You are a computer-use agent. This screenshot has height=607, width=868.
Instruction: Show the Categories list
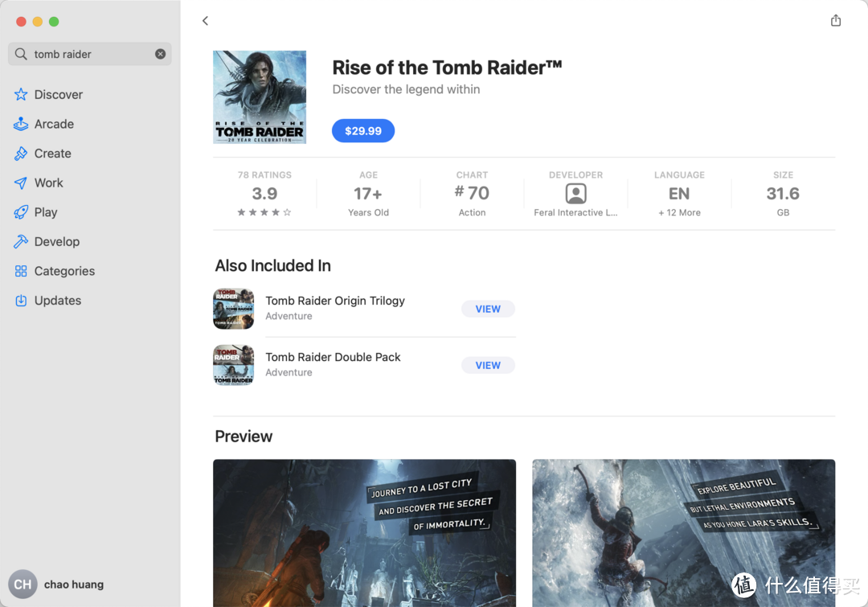64,271
